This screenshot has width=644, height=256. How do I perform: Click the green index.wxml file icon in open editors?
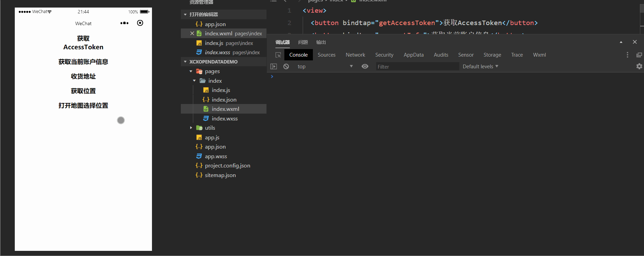click(199, 33)
